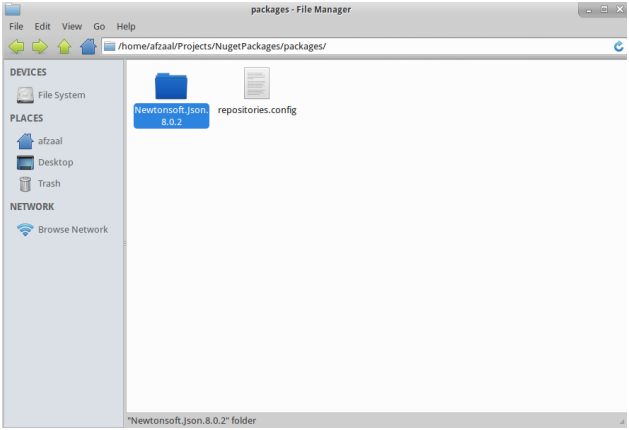Screen dimensions: 629x430
Task: Reload the current folder listing
Action: click(x=619, y=47)
